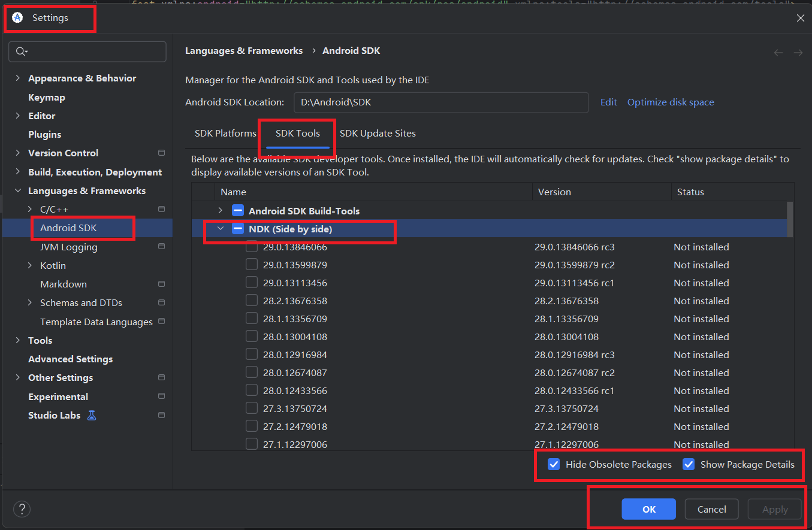Check NDK version 29.0.13113456

click(252, 283)
